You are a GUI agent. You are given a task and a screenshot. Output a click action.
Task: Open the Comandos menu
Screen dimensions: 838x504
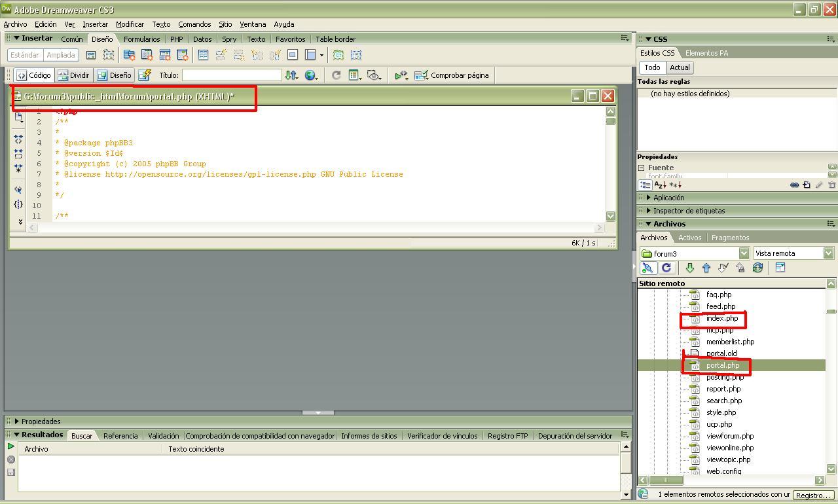[x=194, y=24]
